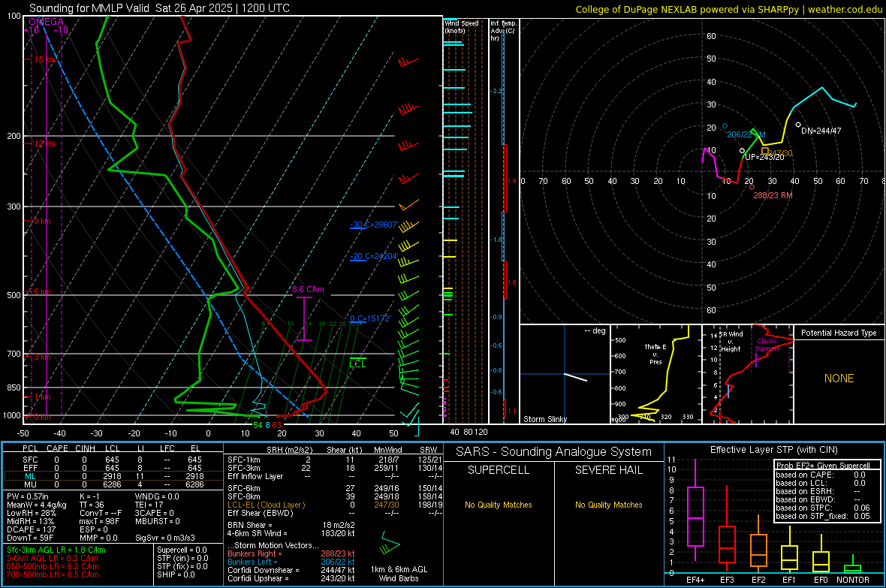Click the magenta EF4+ box plot

[x=695, y=510]
